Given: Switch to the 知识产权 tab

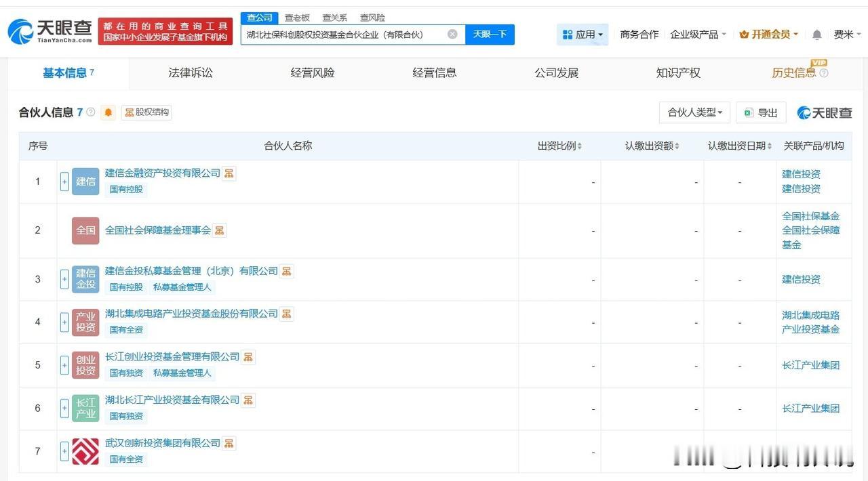Looking at the screenshot, I should pyautogui.click(x=678, y=73).
